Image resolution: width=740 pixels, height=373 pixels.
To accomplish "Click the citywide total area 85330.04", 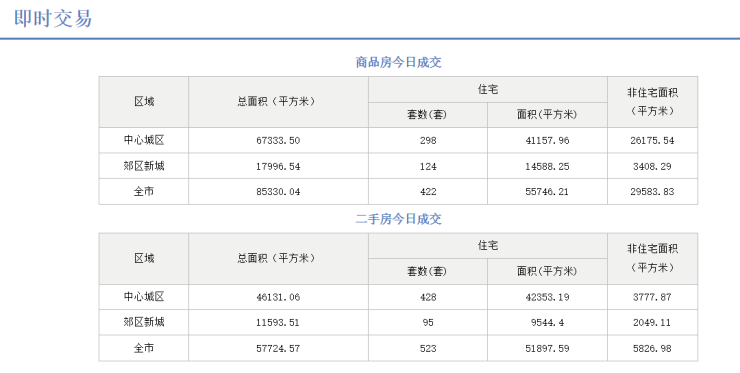I will click(278, 192).
